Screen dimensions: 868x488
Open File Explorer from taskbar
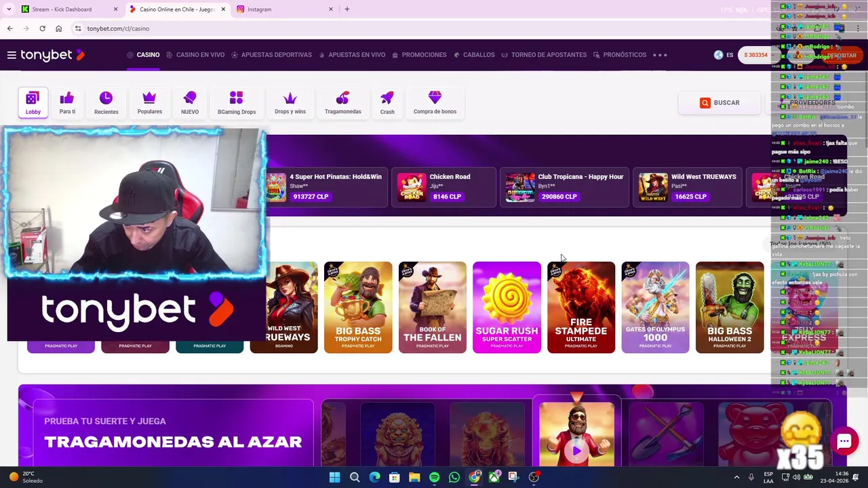pyautogui.click(x=414, y=477)
